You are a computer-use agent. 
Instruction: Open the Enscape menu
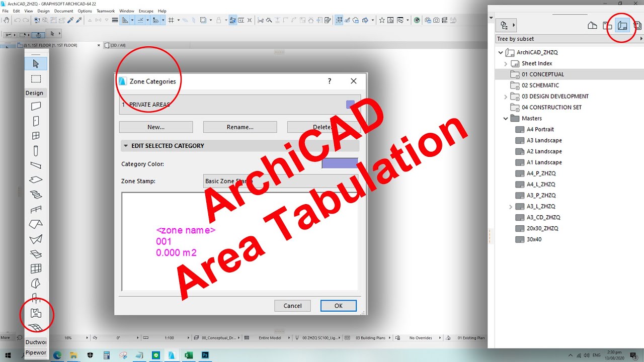146,11
